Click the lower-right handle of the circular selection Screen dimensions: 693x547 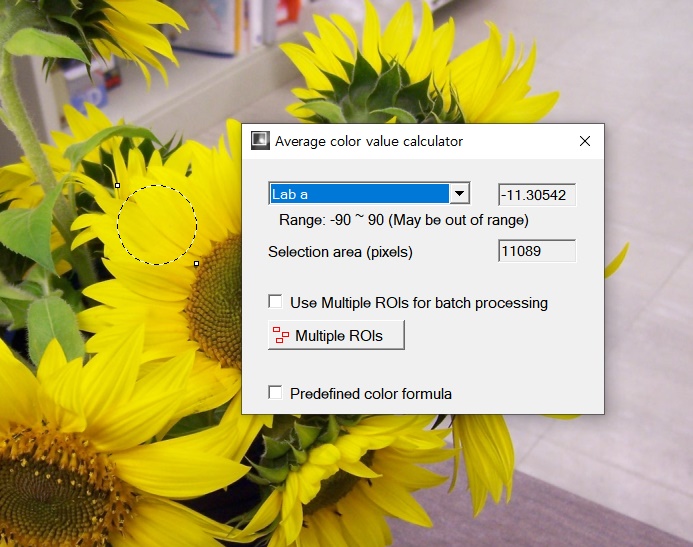(x=197, y=264)
